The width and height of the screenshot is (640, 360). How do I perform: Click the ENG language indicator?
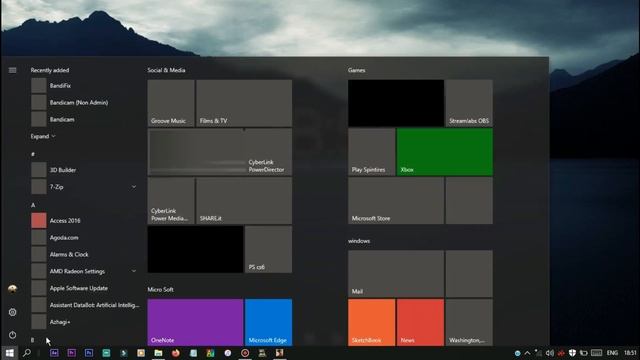pyautogui.click(x=612, y=353)
